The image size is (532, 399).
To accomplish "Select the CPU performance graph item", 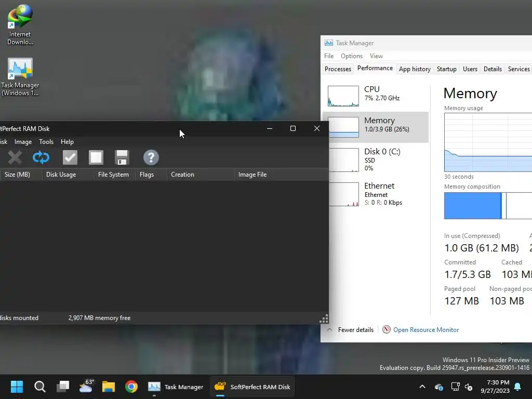I will coord(376,96).
